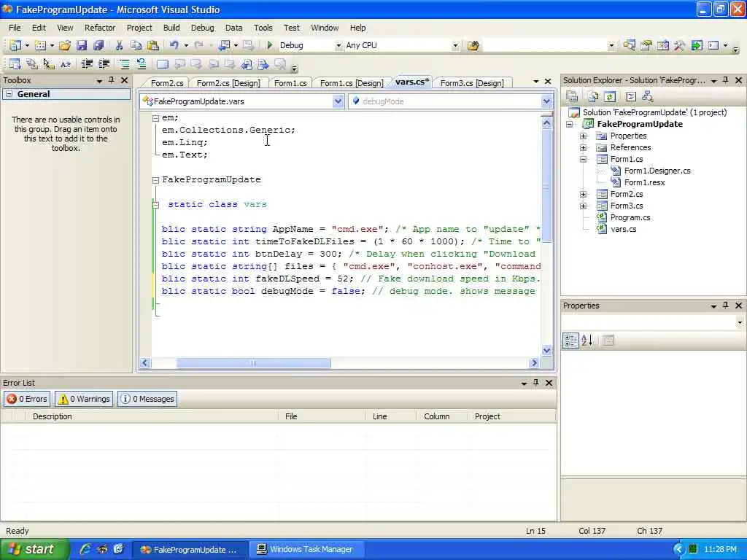Save the current file with floppy icon
This screenshot has height=560, width=747.
pyautogui.click(x=82, y=45)
